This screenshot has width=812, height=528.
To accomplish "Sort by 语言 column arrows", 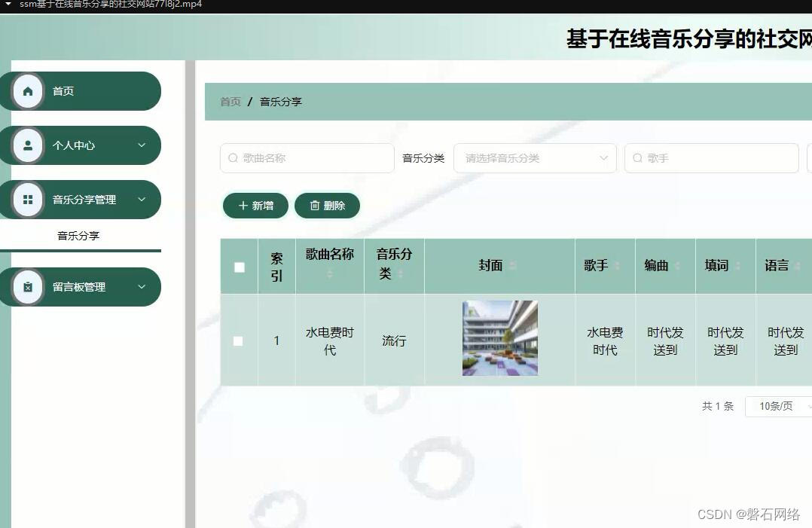I will (x=798, y=266).
